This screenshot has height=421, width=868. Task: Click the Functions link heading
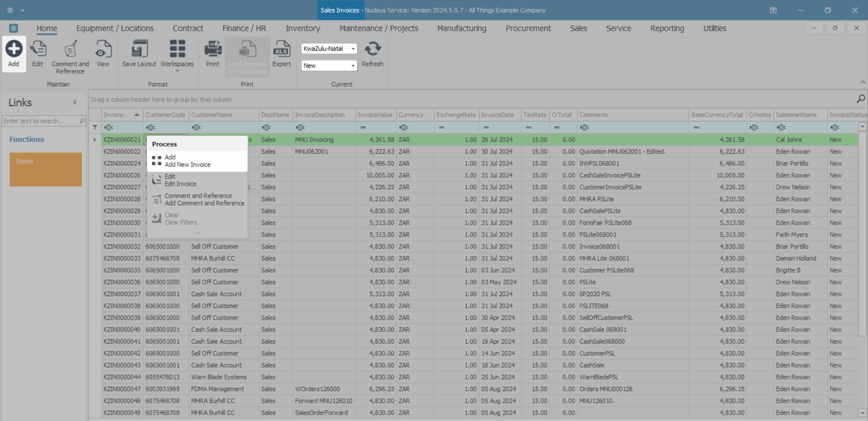(x=27, y=139)
